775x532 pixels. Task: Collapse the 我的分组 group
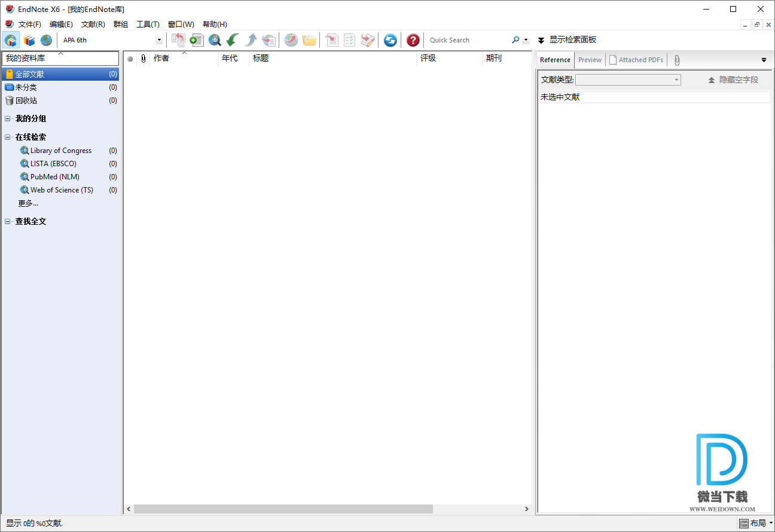[x=8, y=119]
